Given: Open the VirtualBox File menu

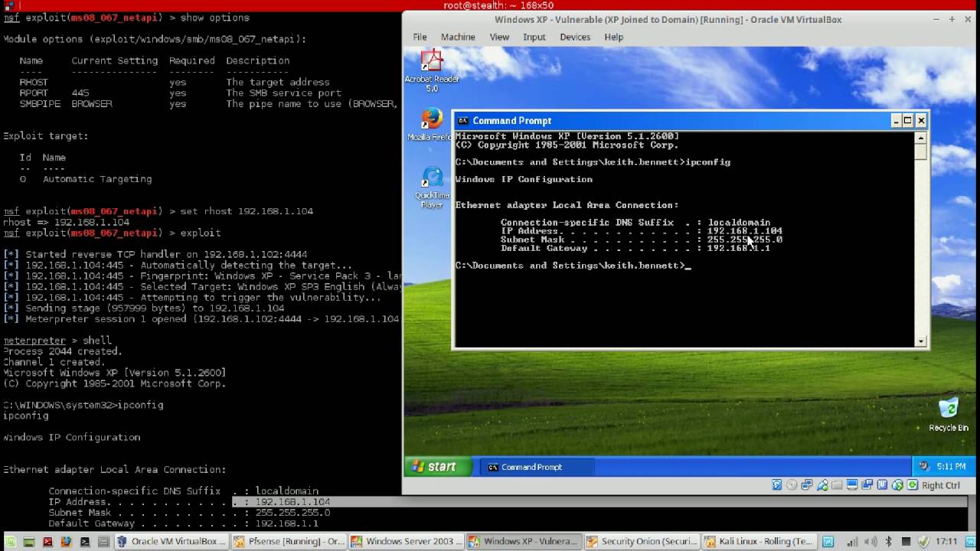Looking at the screenshot, I should click(x=420, y=37).
